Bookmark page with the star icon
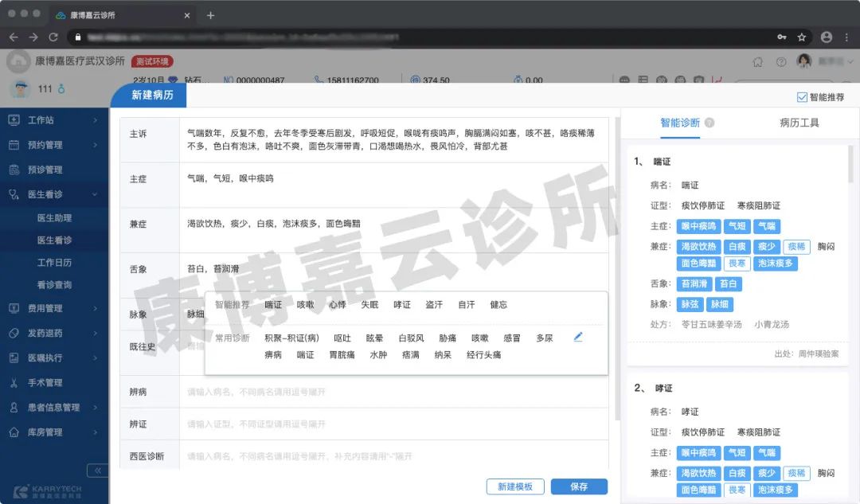The height and width of the screenshot is (504, 860). (802, 37)
